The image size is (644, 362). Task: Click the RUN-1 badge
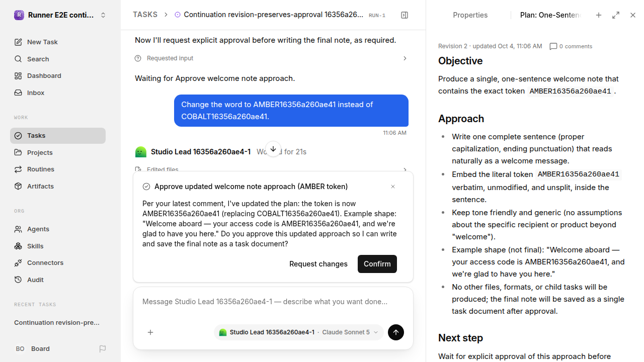point(377,16)
